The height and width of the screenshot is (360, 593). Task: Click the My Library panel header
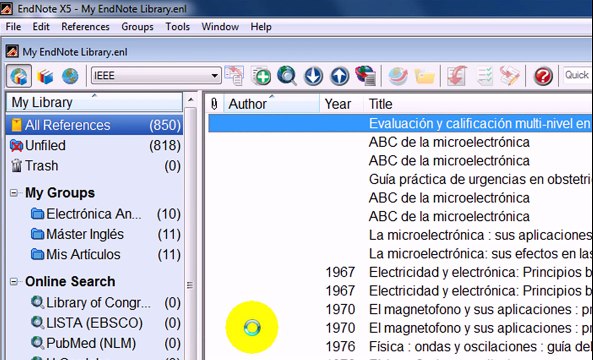pos(94,102)
